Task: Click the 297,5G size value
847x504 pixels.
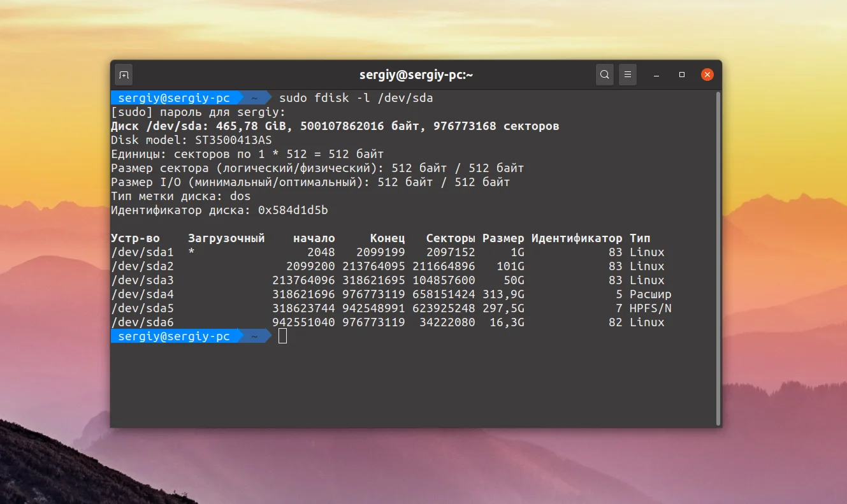Action: click(503, 308)
